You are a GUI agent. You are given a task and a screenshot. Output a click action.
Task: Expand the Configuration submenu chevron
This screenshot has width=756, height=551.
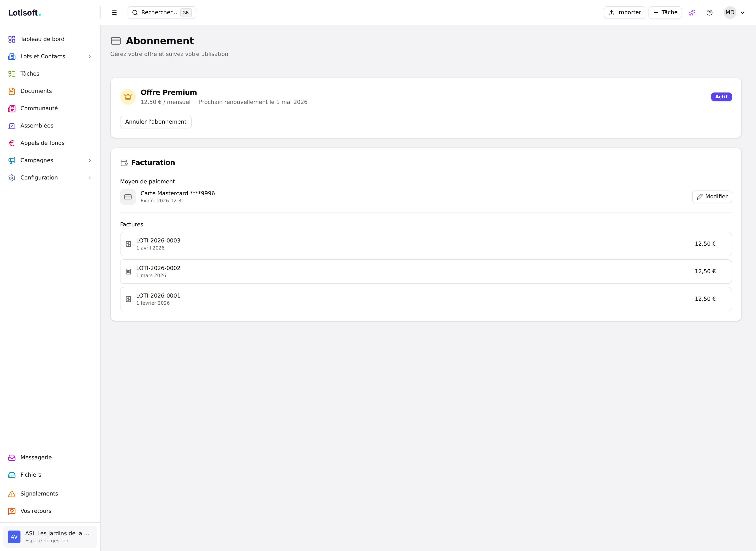click(90, 178)
